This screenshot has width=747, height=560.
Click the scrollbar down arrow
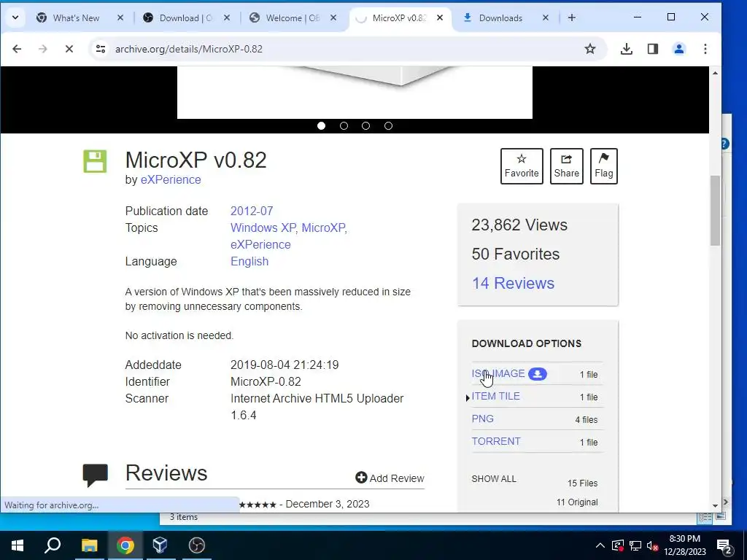[715, 506]
